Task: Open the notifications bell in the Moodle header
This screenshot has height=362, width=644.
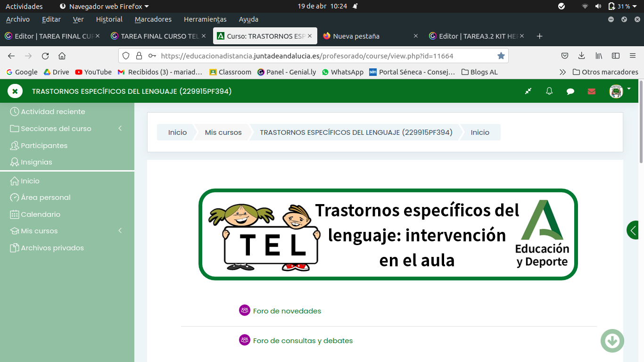Action: pyautogui.click(x=549, y=90)
